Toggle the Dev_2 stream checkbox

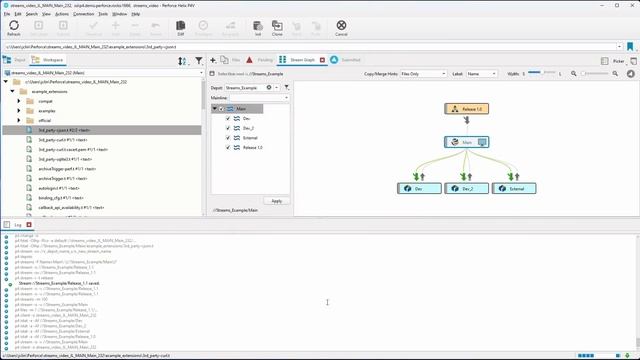tap(228, 128)
